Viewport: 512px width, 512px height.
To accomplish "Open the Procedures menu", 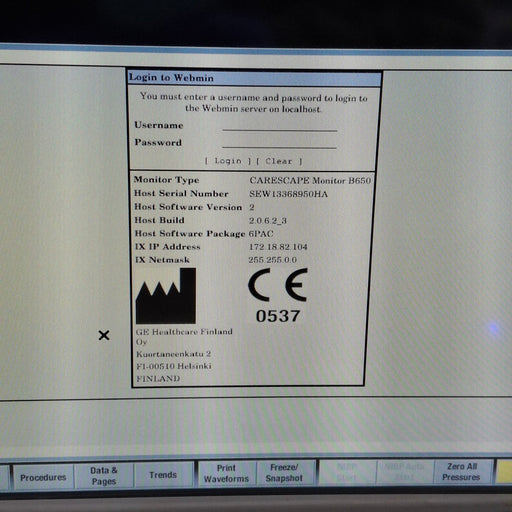I will pyautogui.click(x=43, y=477).
